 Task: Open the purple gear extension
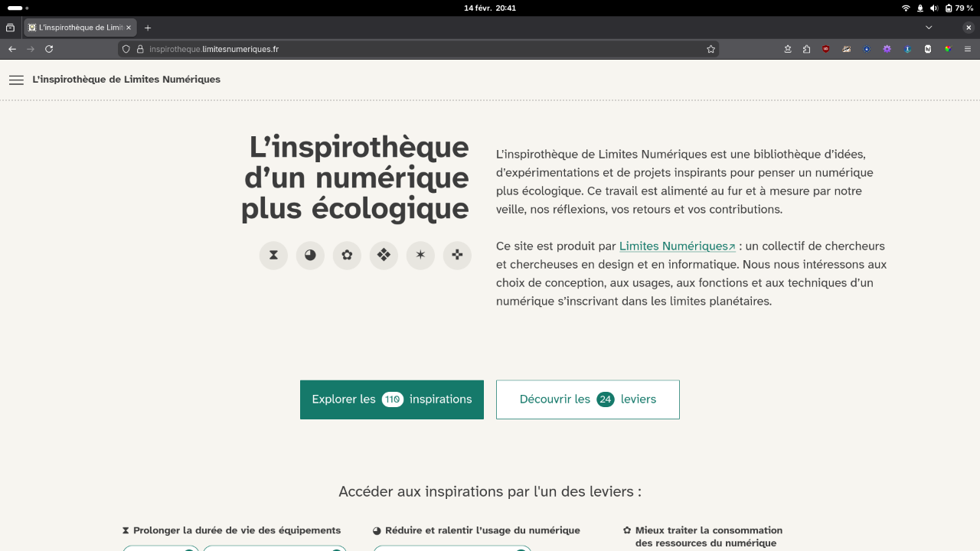tap(887, 49)
